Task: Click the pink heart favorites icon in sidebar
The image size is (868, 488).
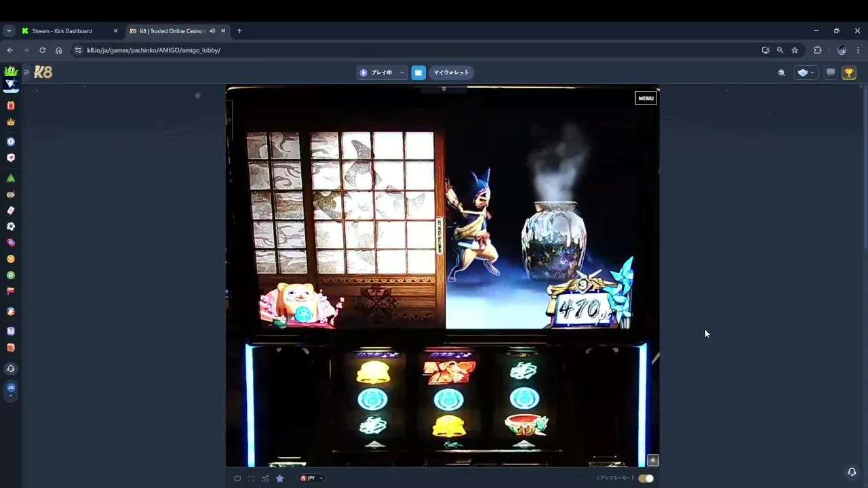Action: 10,158
